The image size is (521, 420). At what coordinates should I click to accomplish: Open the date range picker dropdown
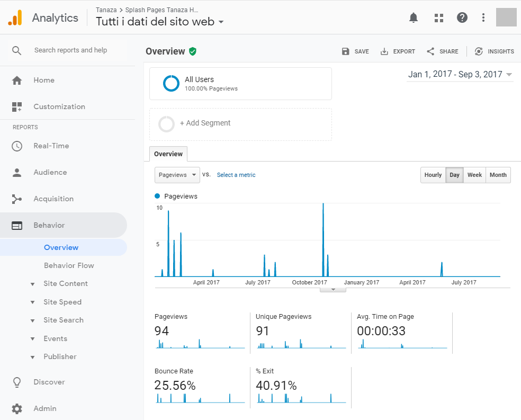pos(460,75)
